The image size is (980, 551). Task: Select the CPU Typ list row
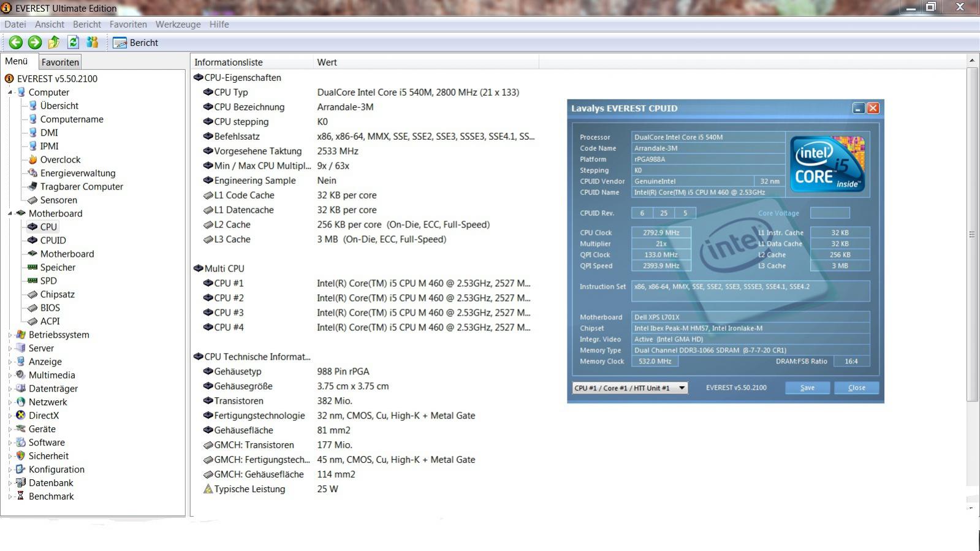pos(365,93)
